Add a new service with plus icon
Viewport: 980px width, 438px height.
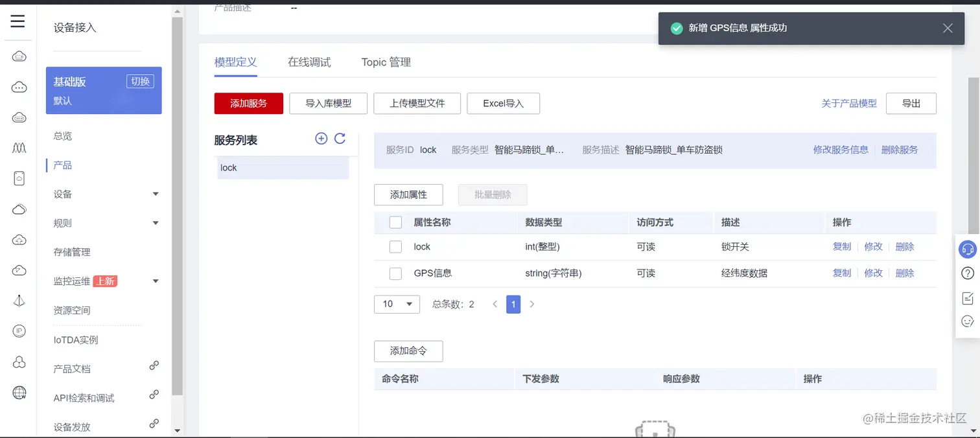[x=321, y=138]
